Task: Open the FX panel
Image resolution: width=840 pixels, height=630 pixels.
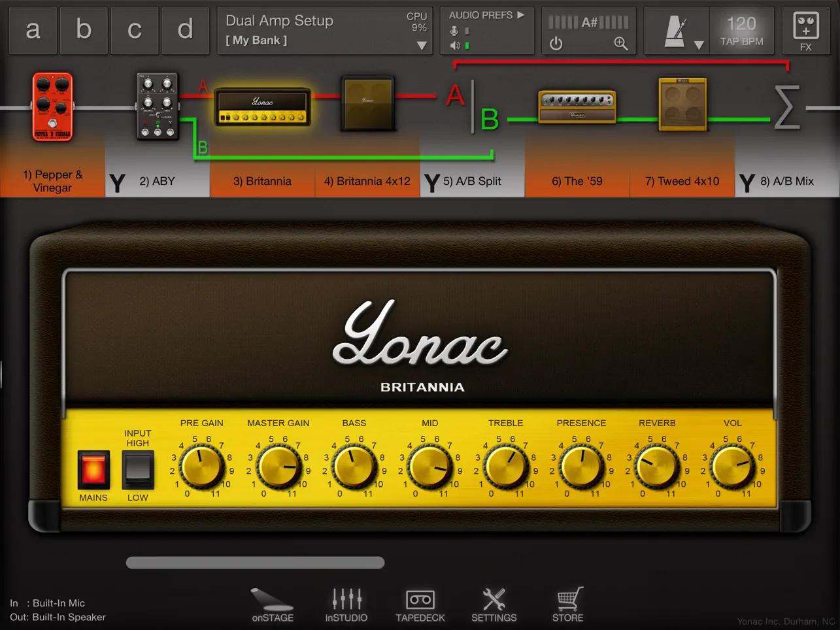Action: click(805, 31)
